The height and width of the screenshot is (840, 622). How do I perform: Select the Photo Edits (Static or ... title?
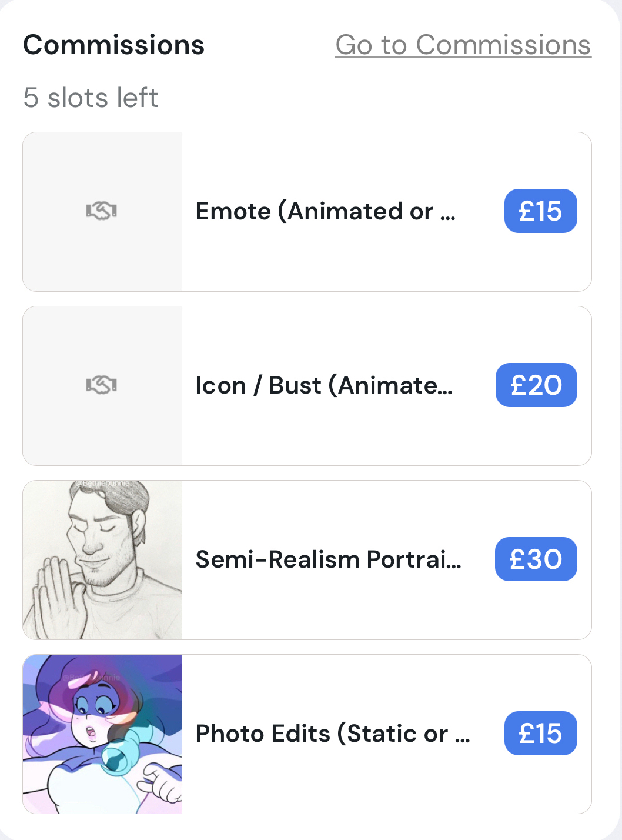point(332,734)
